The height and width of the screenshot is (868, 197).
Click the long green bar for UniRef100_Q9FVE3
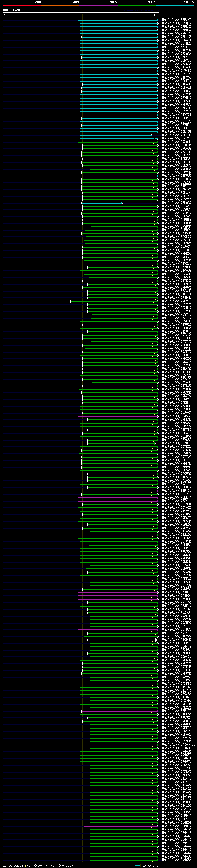pyautogui.click(x=114, y=301)
